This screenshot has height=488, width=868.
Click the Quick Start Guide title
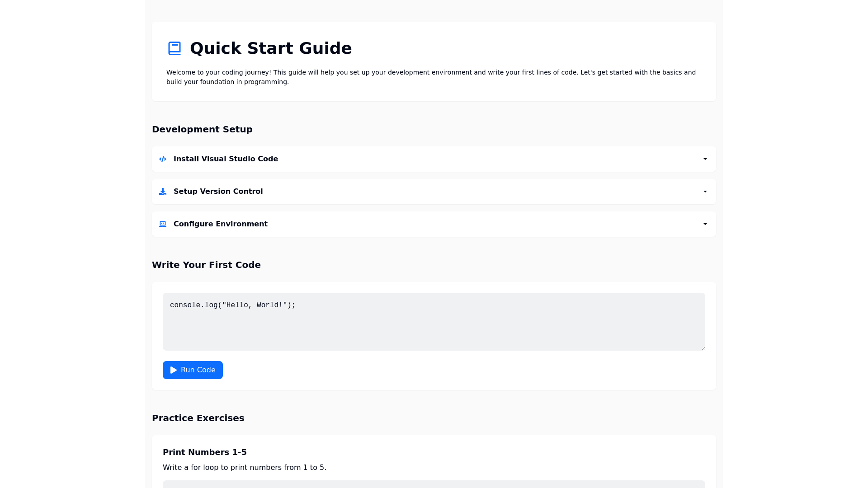(x=270, y=48)
